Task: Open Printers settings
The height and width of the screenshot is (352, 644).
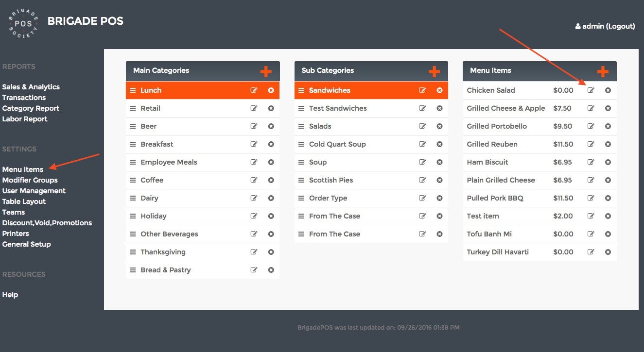Action: (16, 234)
